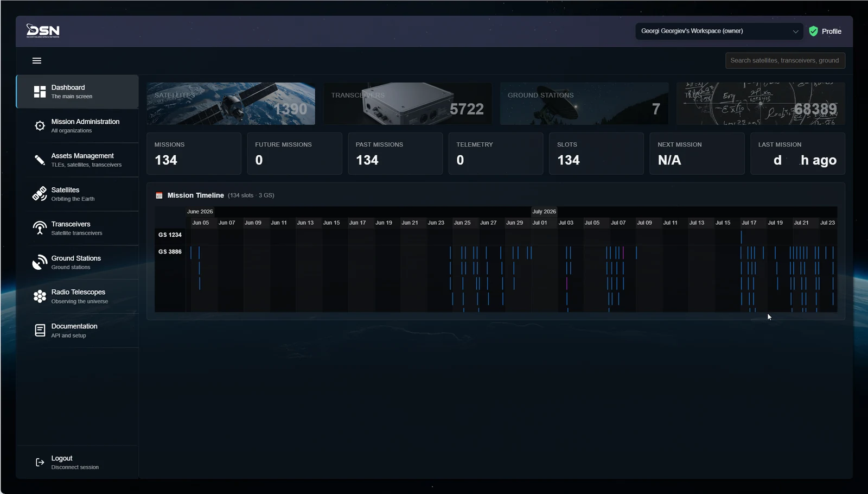Click the Dashboard grid icon
This screenshot has width=868, height=494.
40,92
